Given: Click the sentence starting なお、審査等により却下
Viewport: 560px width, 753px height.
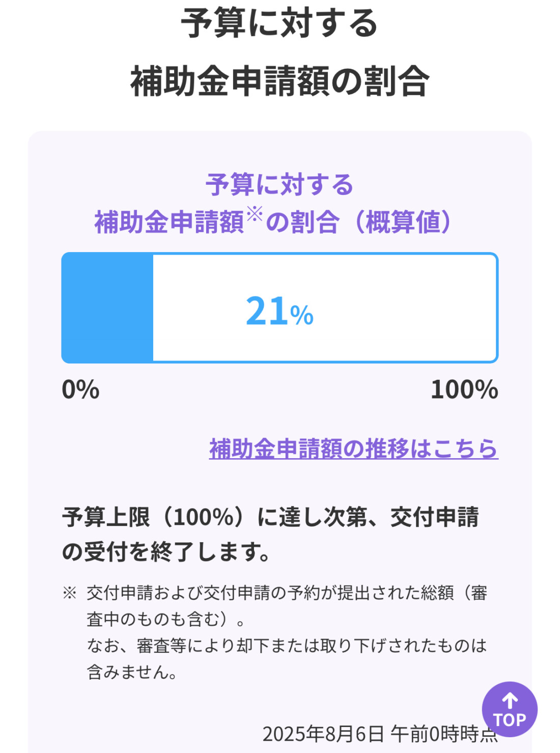Looking at the screenshot, I should point(287,646).
